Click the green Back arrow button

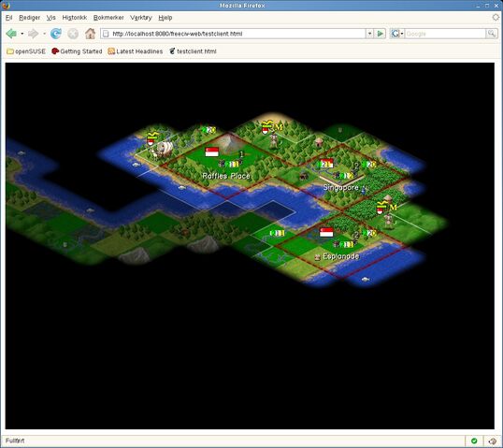[12, 34]
